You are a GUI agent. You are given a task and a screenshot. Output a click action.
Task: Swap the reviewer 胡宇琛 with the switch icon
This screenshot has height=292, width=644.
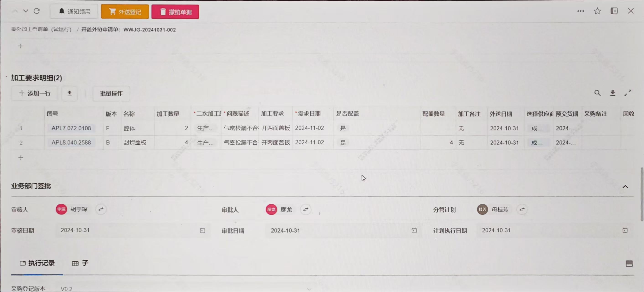click(x=101, y=209)
